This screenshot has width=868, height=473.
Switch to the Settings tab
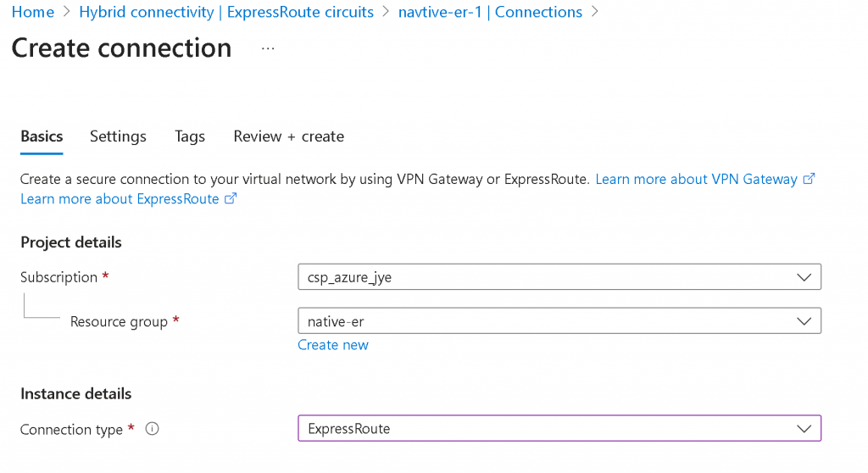tap(118, 136)
